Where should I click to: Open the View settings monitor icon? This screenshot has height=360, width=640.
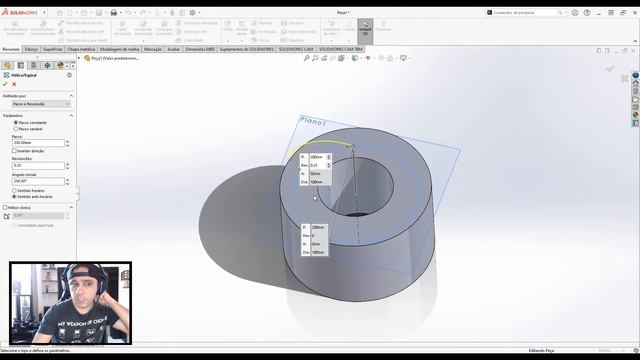point(403,58)
